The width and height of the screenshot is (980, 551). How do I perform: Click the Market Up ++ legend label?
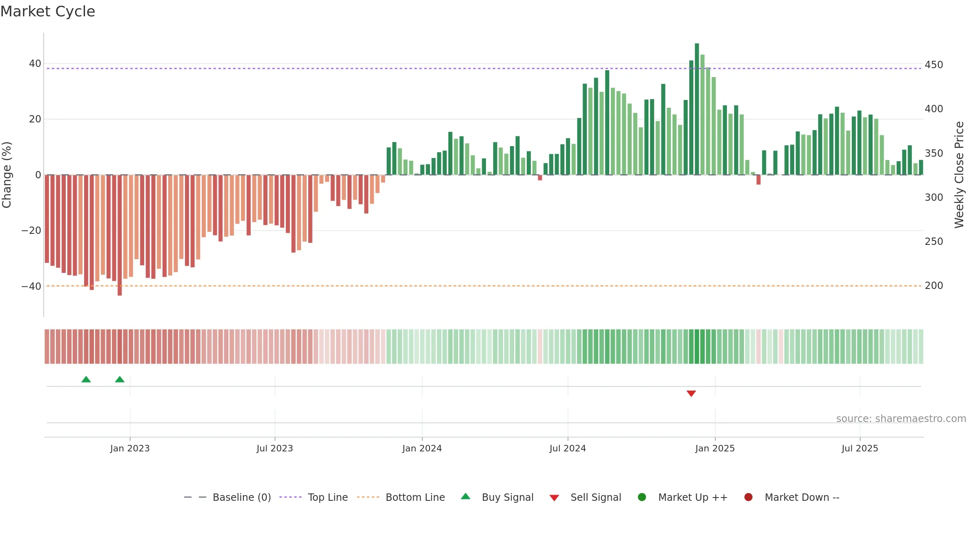pos(693,497)
